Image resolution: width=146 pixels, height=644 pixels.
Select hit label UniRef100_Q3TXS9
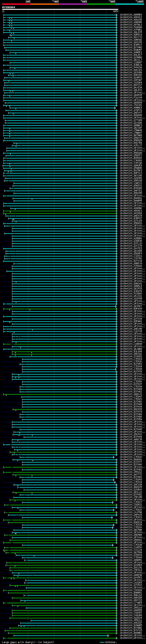point(131,319)
